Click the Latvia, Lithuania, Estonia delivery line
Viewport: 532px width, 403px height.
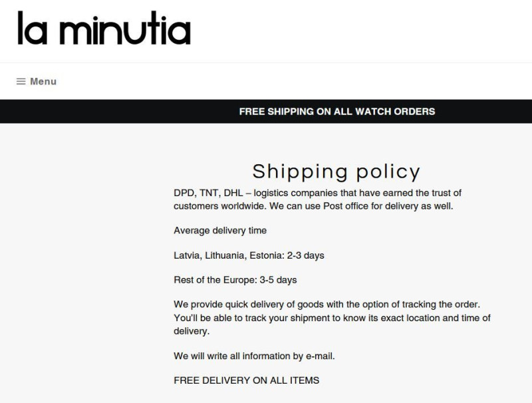click(x=249, y=255)
